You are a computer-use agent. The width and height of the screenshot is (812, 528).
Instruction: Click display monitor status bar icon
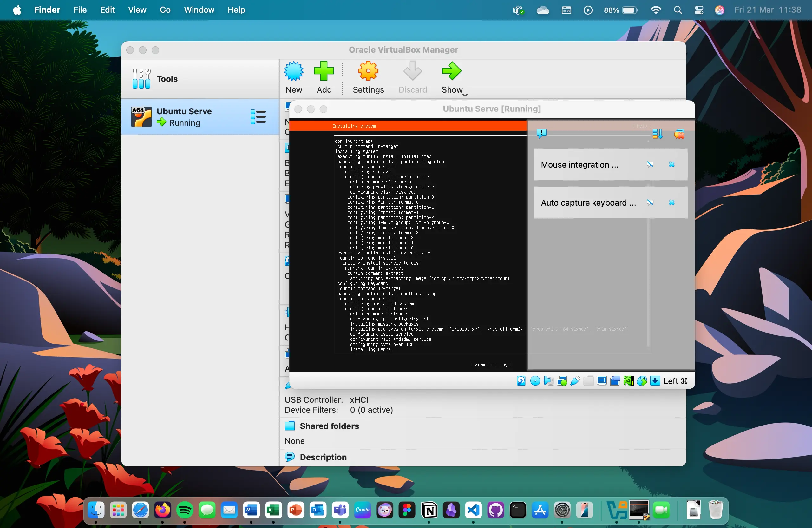(x=602, y=381)
